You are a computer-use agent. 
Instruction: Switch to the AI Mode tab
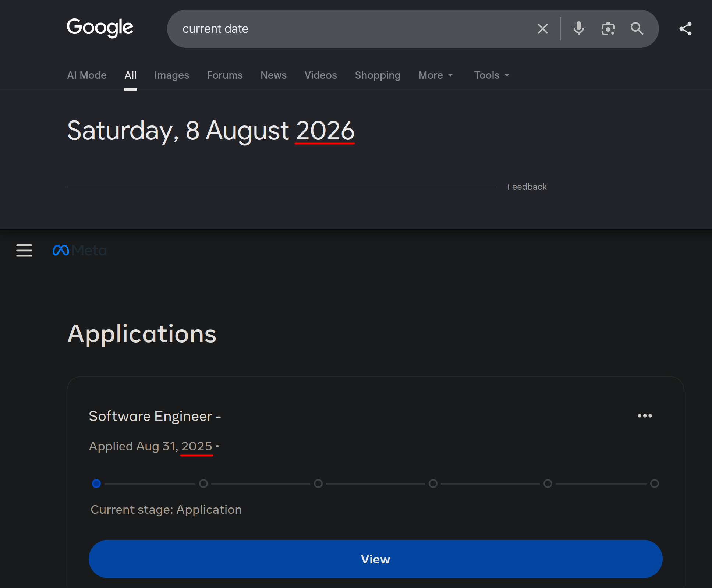(87, 75)
